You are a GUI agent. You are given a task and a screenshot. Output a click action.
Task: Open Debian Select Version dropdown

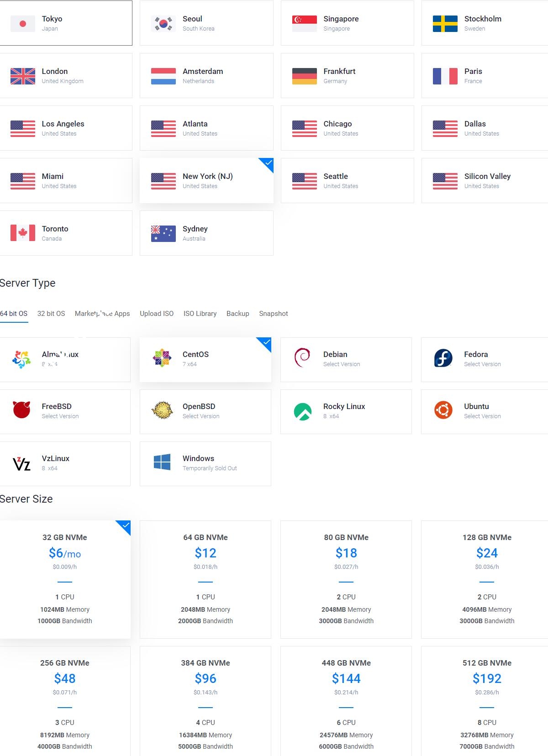coord(342,364)
